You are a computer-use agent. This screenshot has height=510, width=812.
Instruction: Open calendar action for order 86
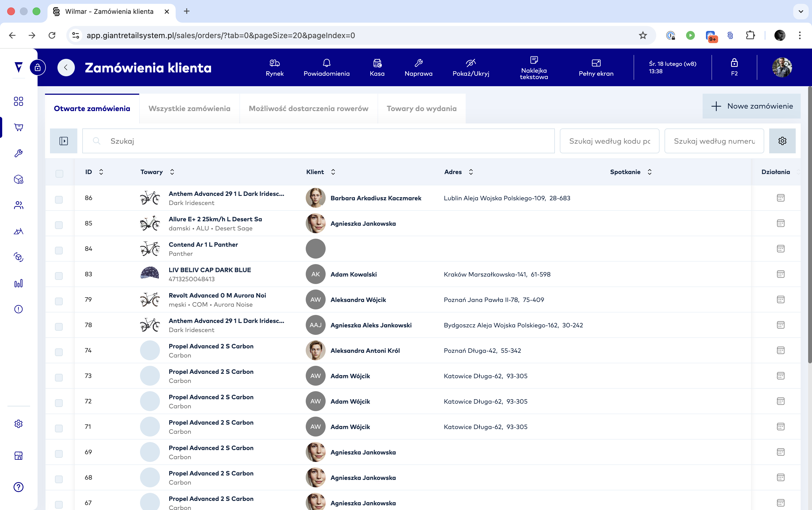coord(780,198)
